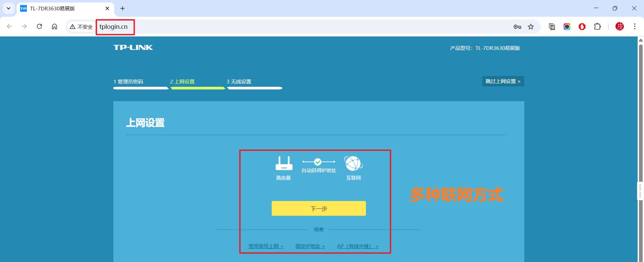
Task: Choose 固定IP地址 connection link
Action: [310, 246]
